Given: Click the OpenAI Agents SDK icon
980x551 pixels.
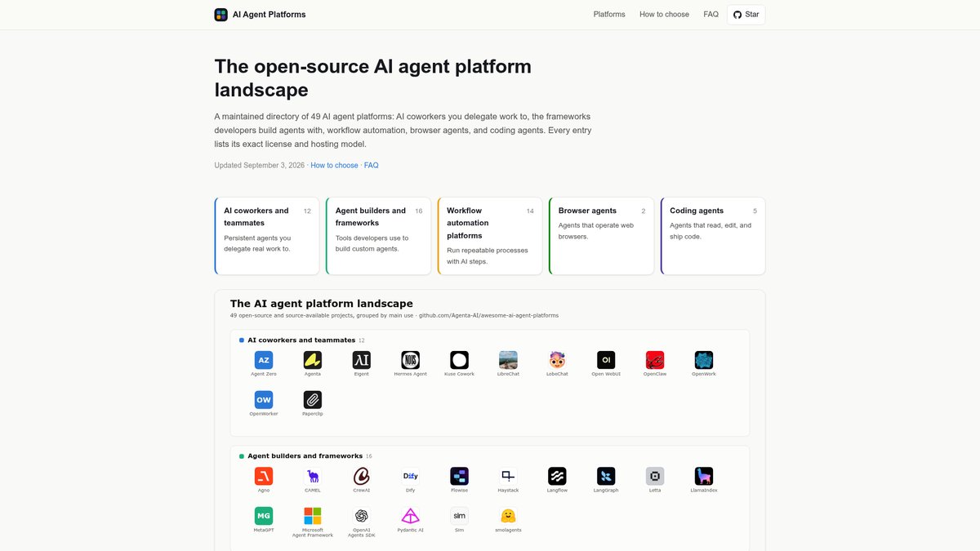Looking at the screenshot, I should 362,516.
